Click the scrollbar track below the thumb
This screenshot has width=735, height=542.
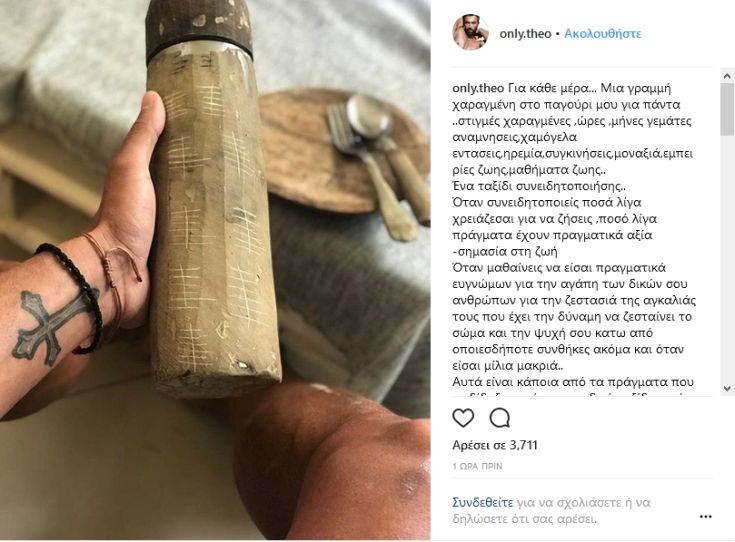727,258
